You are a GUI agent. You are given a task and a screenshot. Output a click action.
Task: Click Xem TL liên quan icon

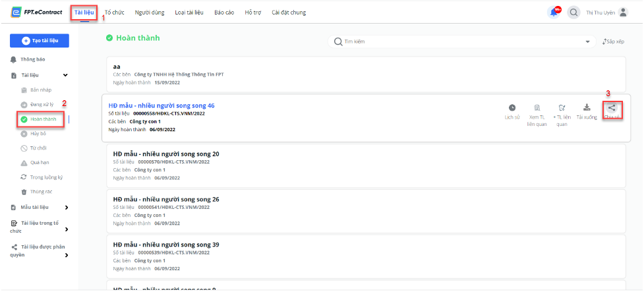point(537,107)
